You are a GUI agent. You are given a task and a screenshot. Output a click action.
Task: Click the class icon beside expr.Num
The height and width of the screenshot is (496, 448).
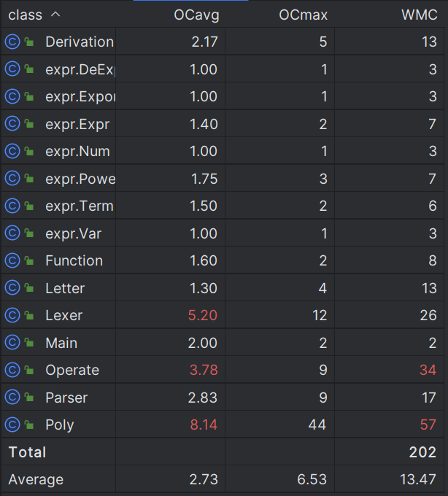point(12,151)
